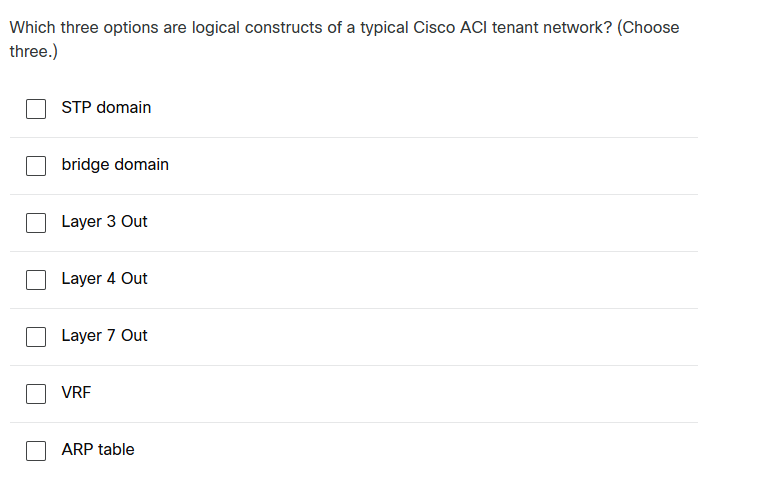Tick the bridge domain checkbox
This screenshot has width=763, height=491.
tap(36, 165)
